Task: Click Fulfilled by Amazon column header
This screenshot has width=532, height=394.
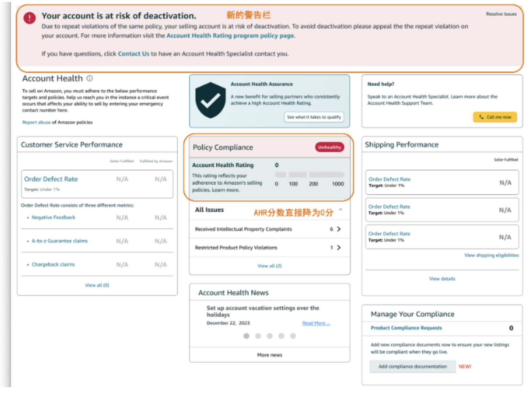Action: coord(156,161)
